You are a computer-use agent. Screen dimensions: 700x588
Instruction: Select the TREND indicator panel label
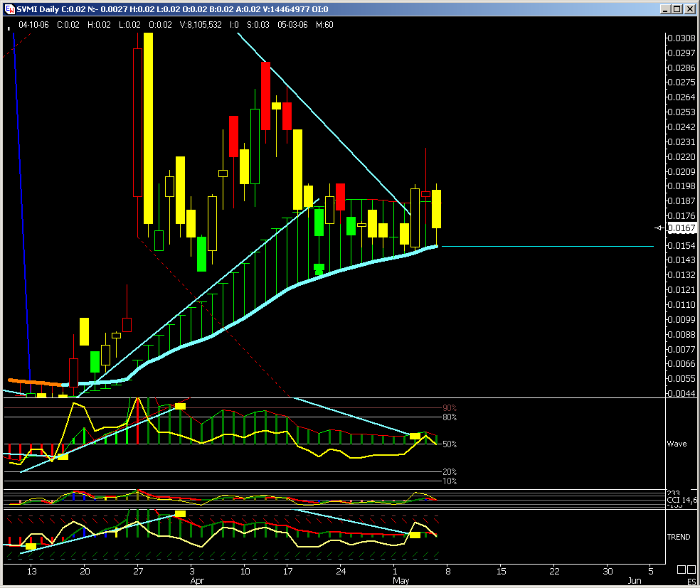click(x=678, y=537)
